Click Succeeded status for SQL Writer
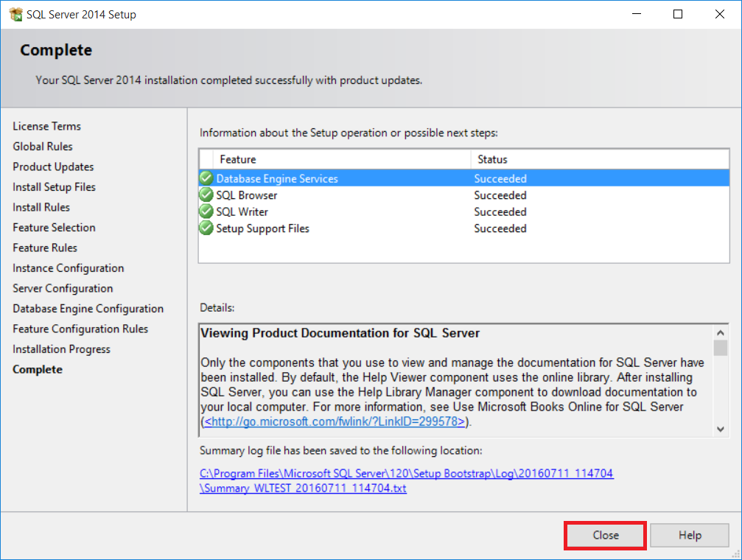This screenshot has width=742, height=560. 500,211
